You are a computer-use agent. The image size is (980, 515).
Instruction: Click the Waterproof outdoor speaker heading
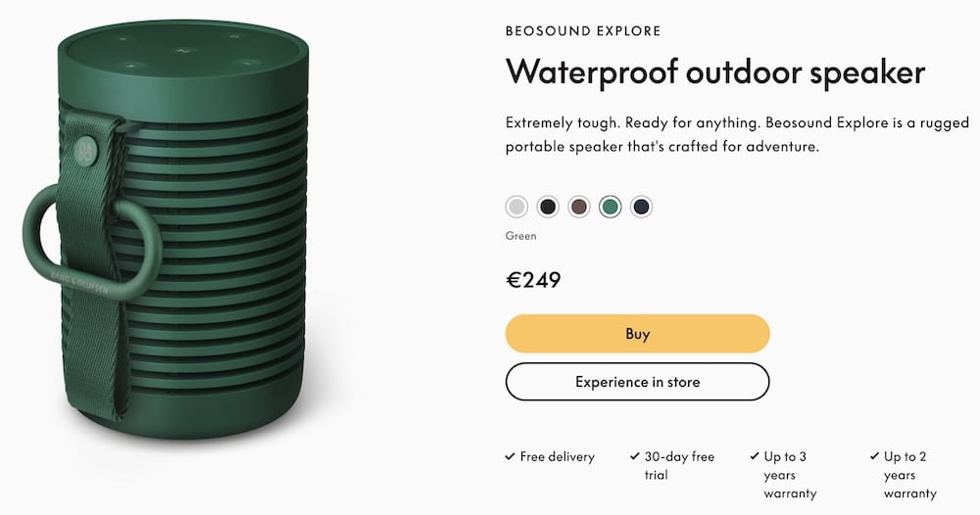point(715,71)
